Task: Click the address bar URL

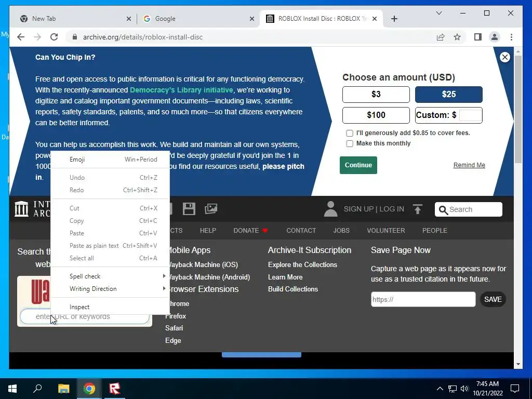Action: coord(143,37)
